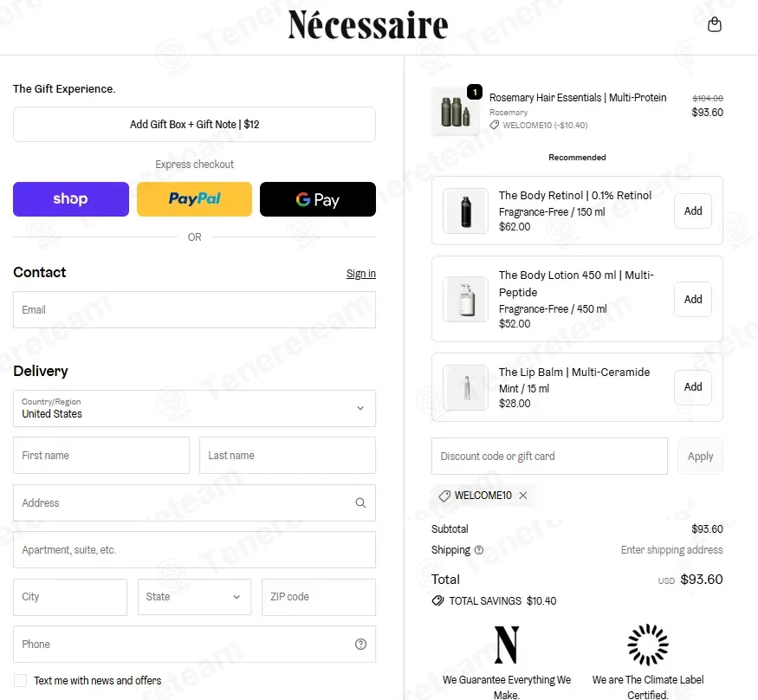
Task: Check Text me with news and offers
Action: point(20,680)
